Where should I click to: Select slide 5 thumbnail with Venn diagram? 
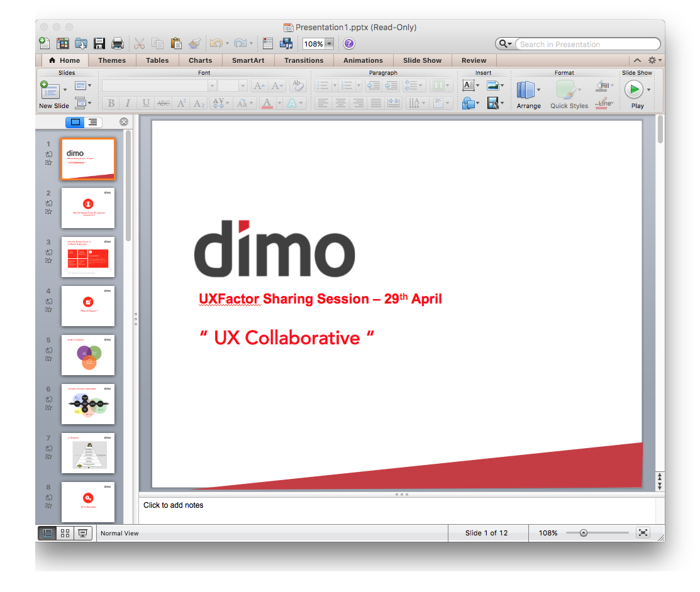88,354
